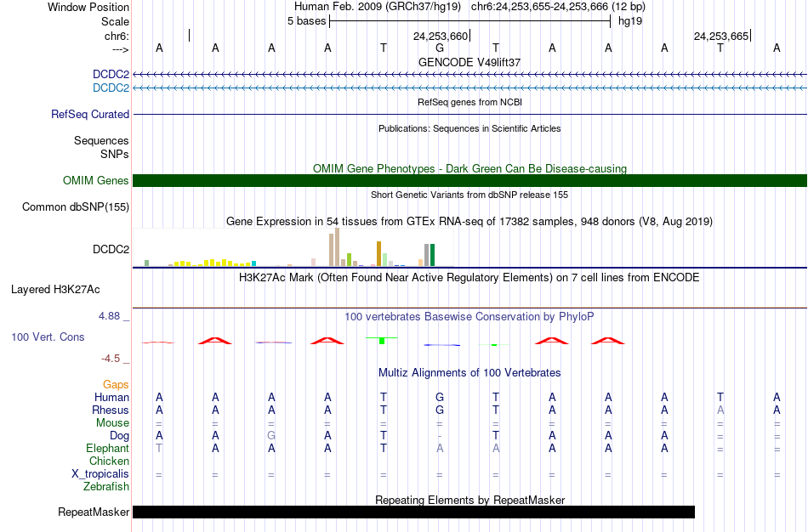Click the 24,253,660 coordinate marker
This screenshot has width=808, height=532.
(441, 36)
